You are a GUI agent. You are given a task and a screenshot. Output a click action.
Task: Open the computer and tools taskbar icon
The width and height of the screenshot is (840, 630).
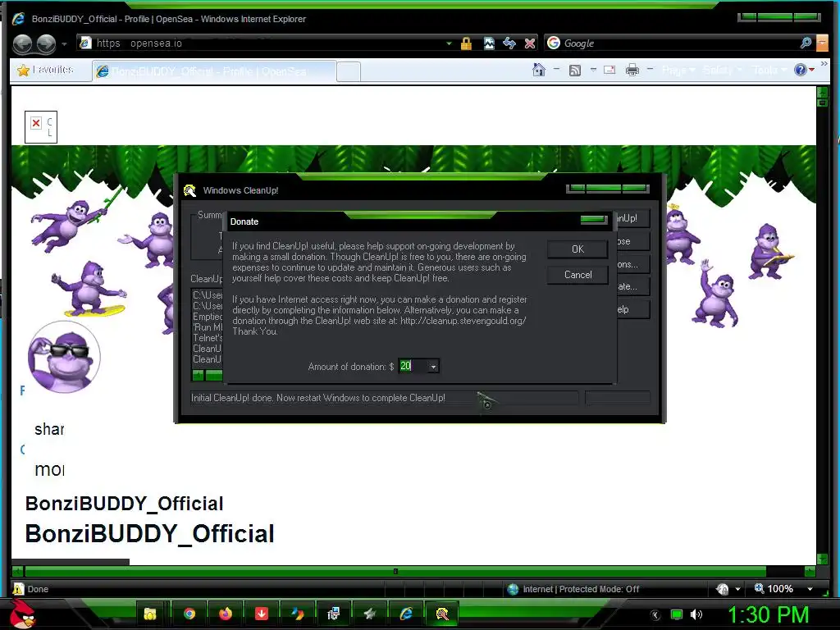pyautogui.click(x=333, y=614)
